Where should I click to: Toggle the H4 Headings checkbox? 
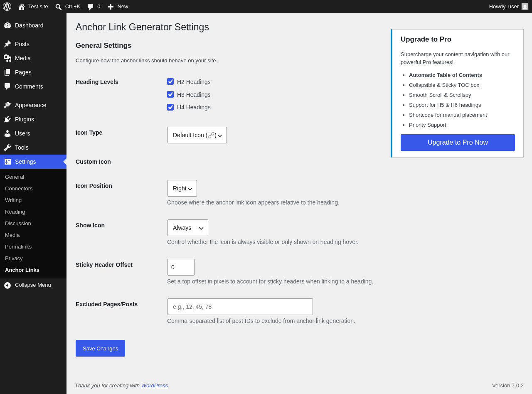tap(170, 107)
